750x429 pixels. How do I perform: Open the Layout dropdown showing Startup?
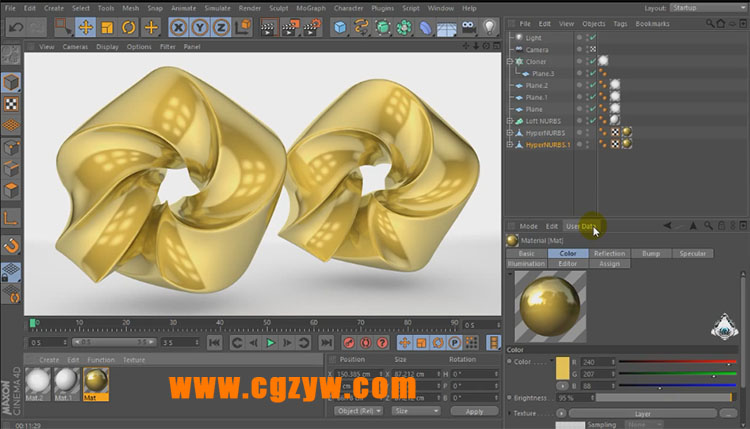708,8
